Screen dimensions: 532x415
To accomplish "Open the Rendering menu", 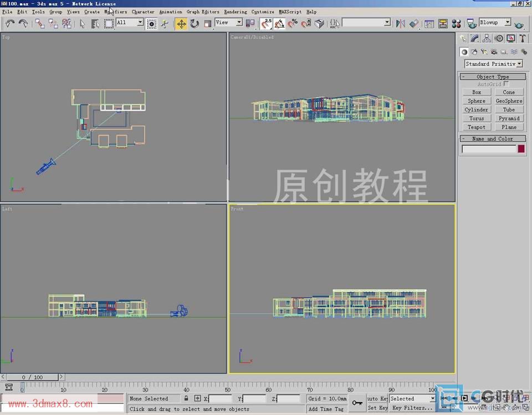I will (235, 12).
